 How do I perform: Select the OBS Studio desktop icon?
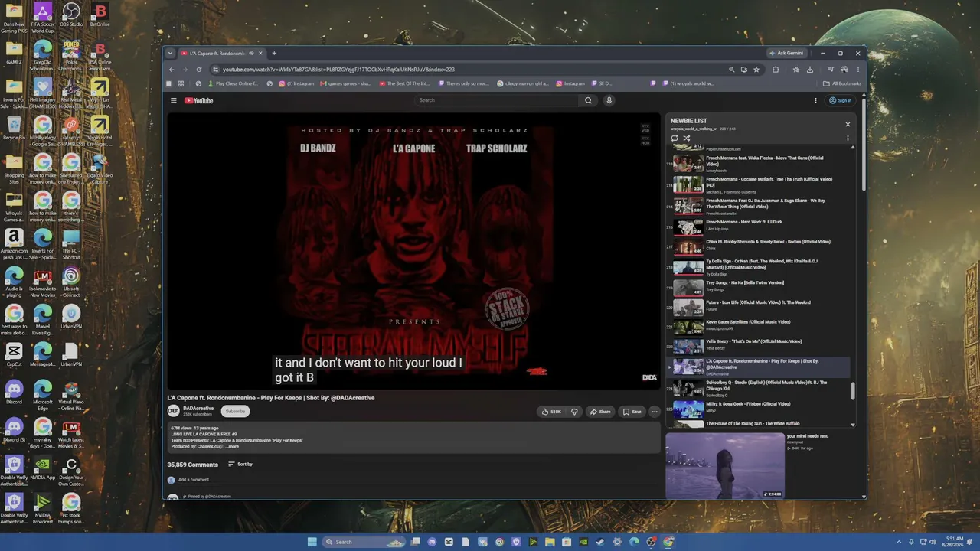pyautogui.click(x=71, y=15)
